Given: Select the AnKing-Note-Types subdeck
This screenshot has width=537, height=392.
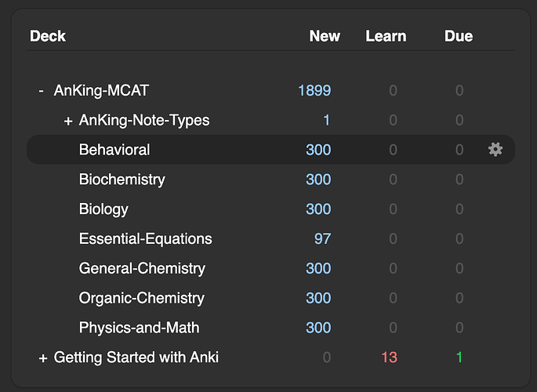Looking at the screenshot, I should tap(144, 121).
